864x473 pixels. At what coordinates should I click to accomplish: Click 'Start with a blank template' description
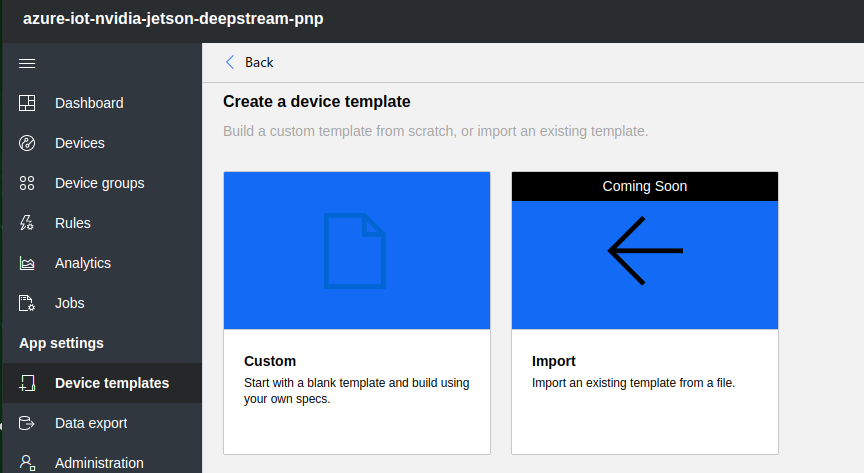(x=357, y=391)
